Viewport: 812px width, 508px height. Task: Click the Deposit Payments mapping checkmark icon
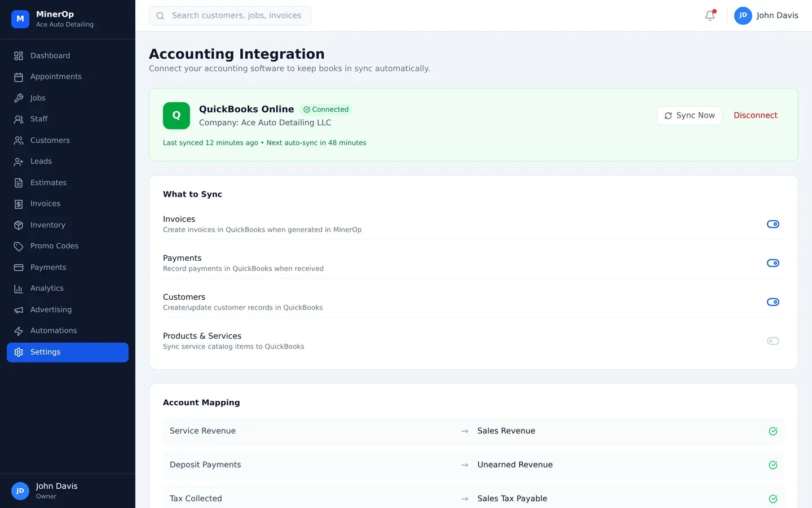pyautogui.click(x=773, y=465)
